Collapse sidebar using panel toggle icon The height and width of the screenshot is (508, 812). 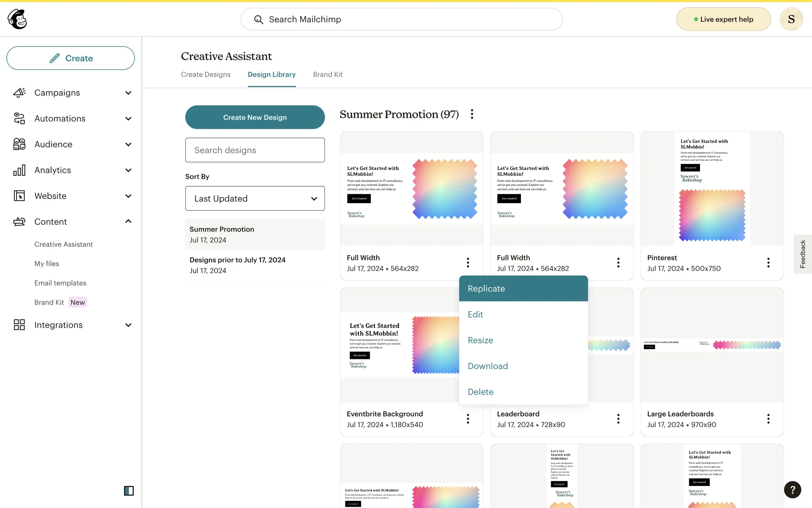[129, 491]
